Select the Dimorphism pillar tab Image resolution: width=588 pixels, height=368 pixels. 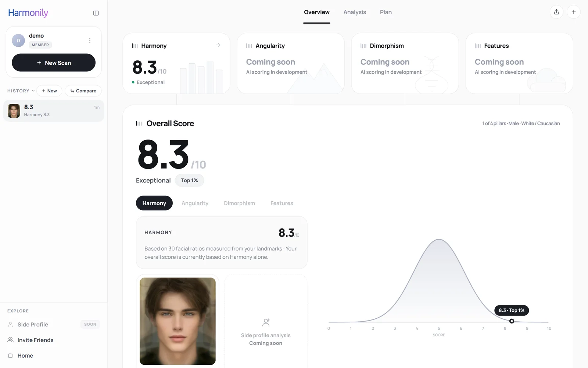pos(239,203)
